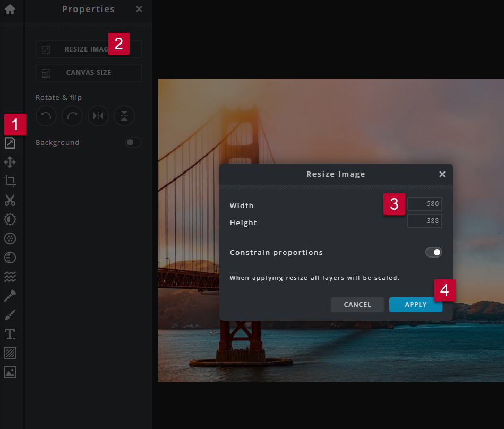
Task: Select the Cutout scissors tool
Action: click(x=10, y=200)
